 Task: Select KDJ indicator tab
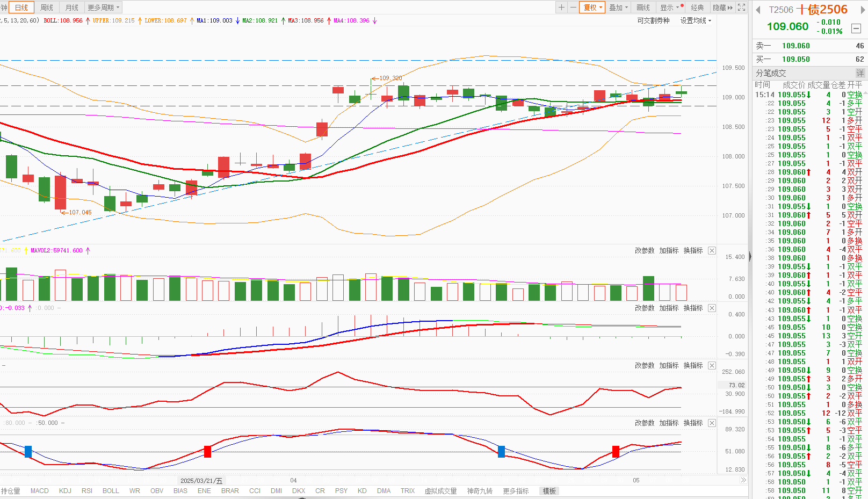pos(65,491)
